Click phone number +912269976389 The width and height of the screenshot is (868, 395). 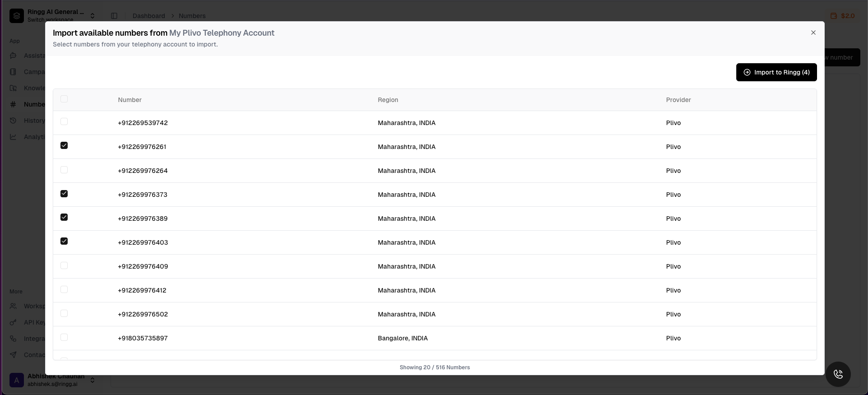click(x=143, y=218)
